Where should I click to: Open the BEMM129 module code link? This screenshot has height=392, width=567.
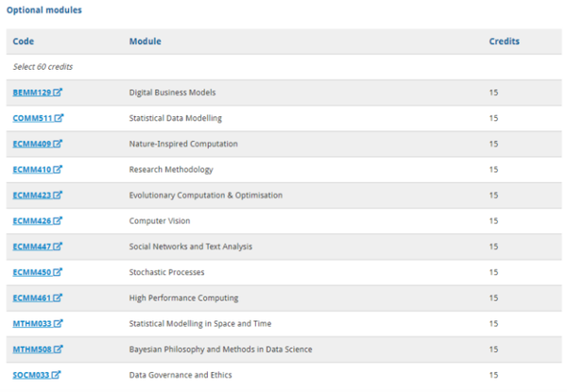(32, 93)
